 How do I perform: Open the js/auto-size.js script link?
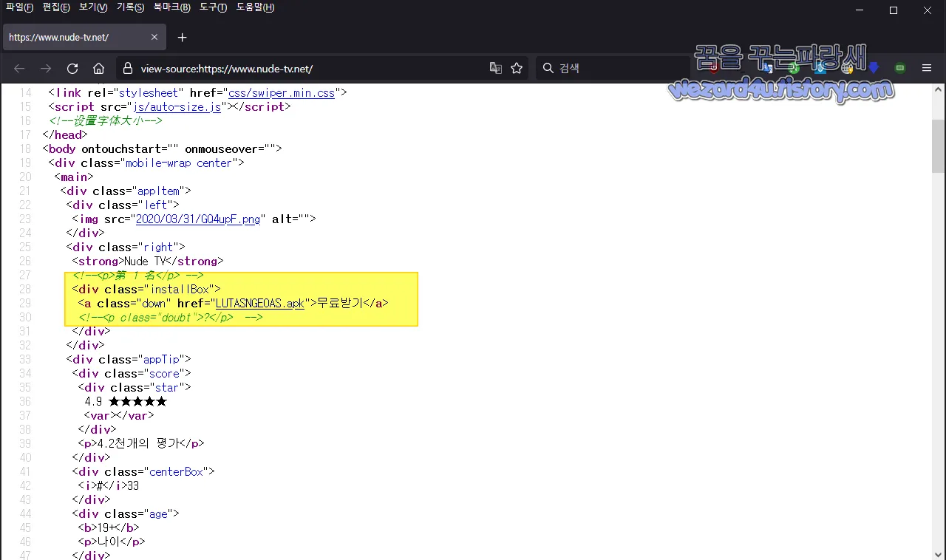[x=177, y=107]
